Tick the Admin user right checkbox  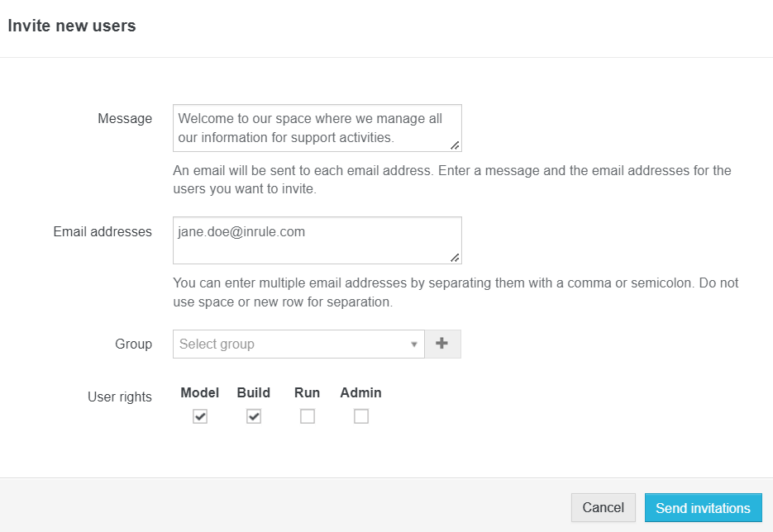[361, 417]
